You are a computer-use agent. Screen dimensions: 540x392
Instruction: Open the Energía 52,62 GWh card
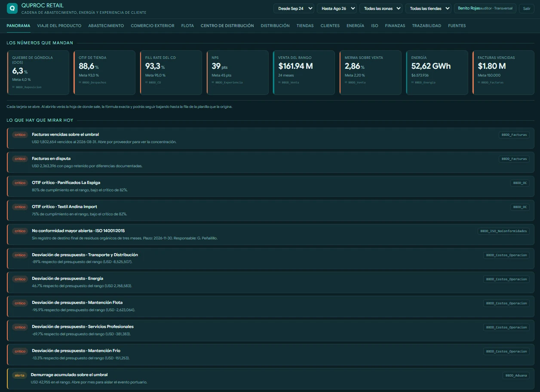coord(437,73)
